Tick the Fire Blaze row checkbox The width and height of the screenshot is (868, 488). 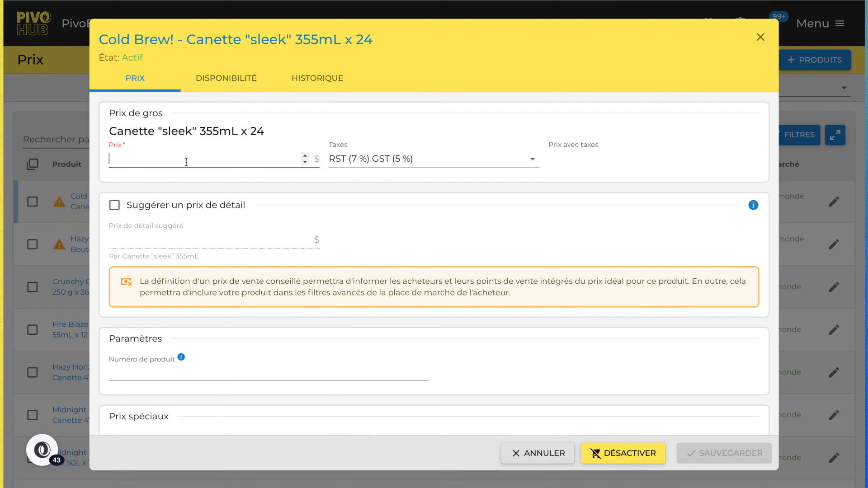[33, 330]
